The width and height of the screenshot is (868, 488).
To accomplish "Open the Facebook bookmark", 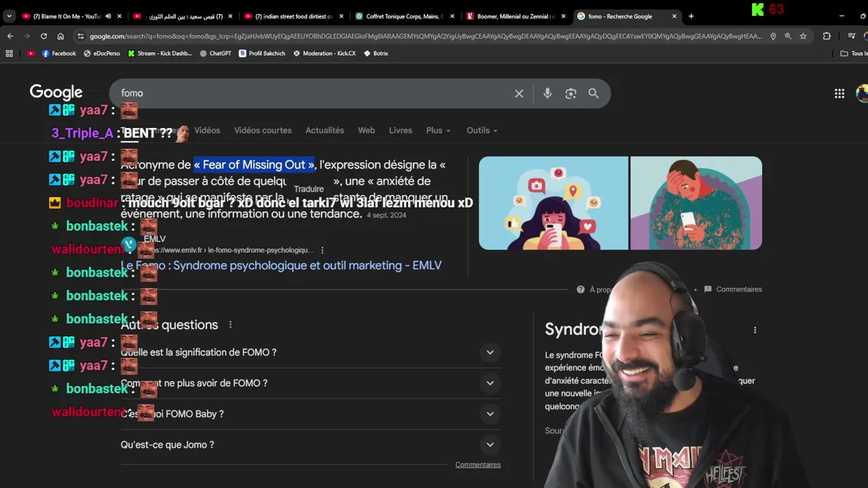I will point(59,53).
